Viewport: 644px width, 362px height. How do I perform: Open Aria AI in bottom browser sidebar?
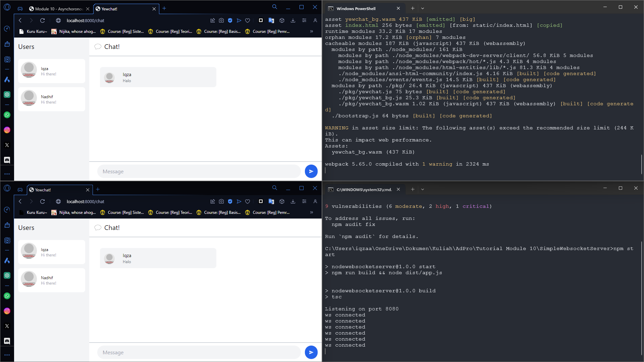[7, 260]
